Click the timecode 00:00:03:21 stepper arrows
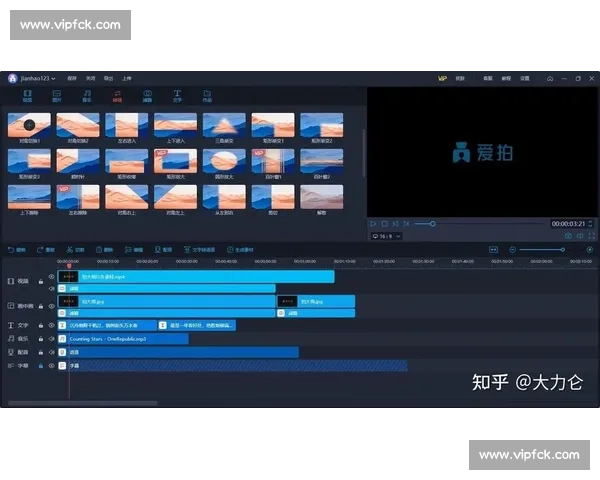600x480 pixels. click(x=590, y=224)
